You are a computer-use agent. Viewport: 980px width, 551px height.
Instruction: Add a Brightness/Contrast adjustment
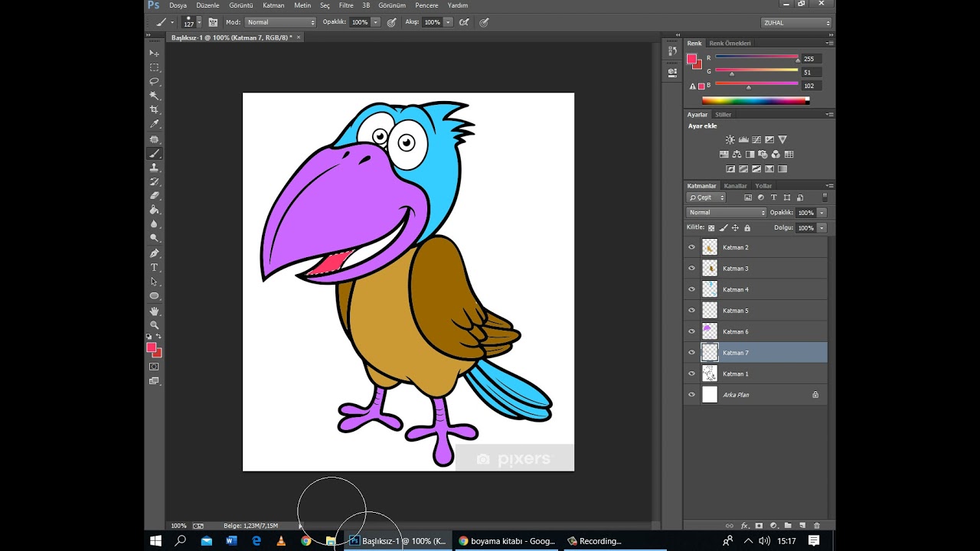(730, 139)
